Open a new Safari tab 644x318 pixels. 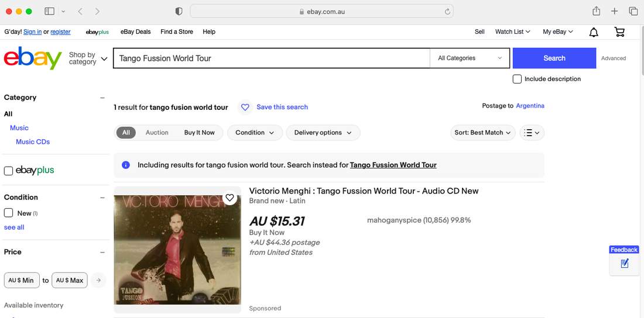point(614,12)
